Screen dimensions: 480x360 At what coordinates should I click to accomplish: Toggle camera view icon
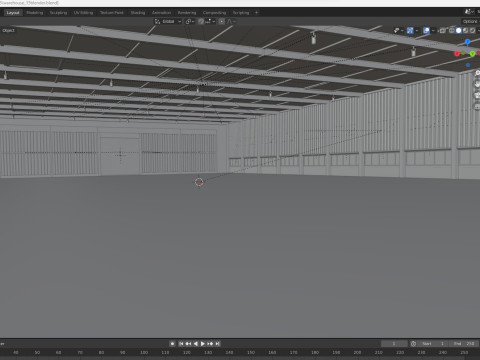click(477, 95)
